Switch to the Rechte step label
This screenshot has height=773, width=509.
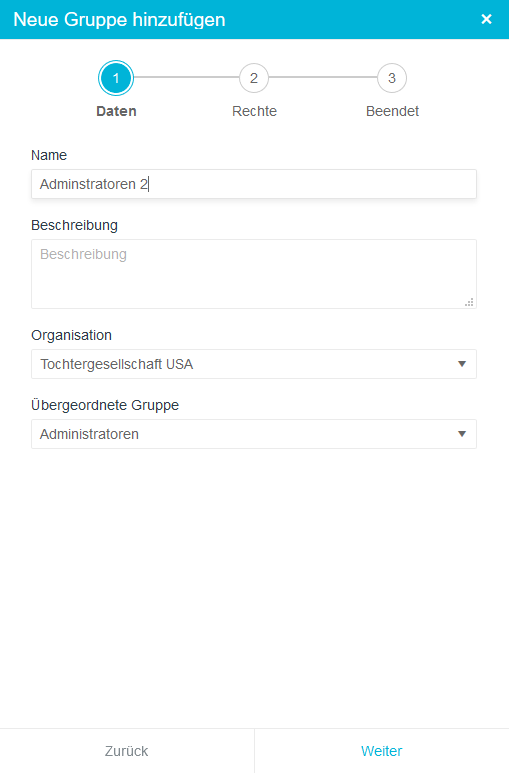[254, 111]
